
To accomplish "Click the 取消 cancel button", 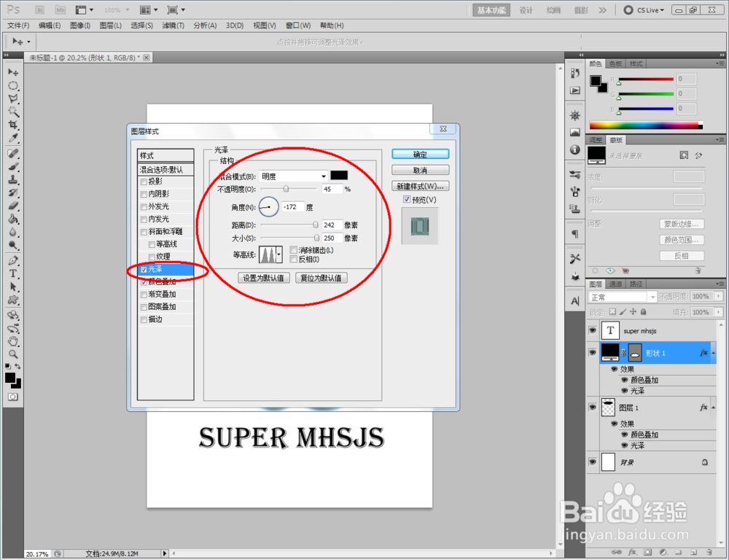I will coord(421,170).
